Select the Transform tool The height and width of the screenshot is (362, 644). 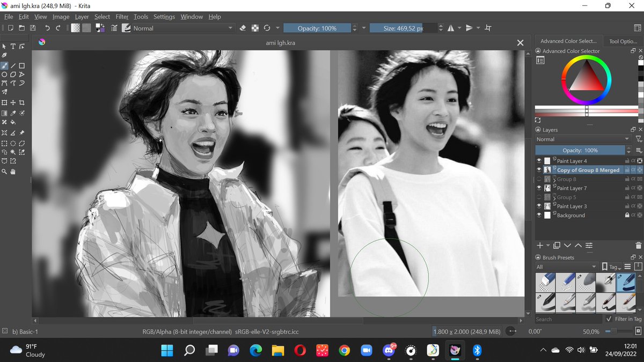[4, 103]
